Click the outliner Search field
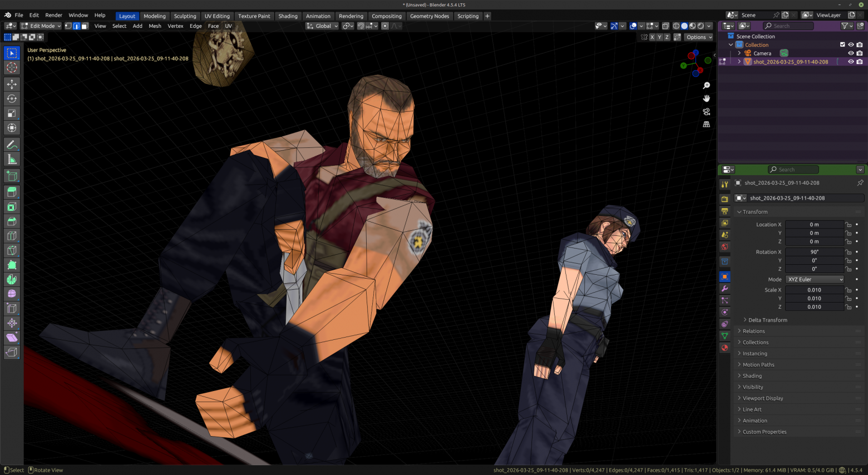This screenshot has width=868, height=475. 787,26
